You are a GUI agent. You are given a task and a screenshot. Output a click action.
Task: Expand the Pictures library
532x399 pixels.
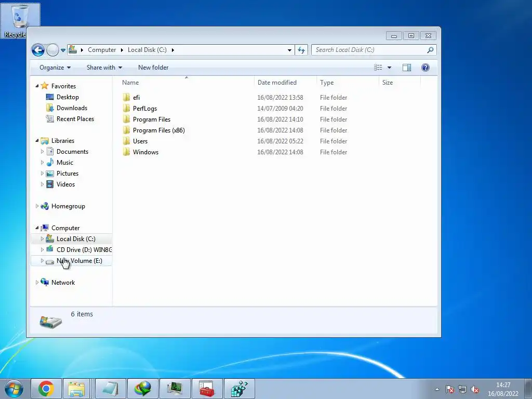click(x=42, y=174)
